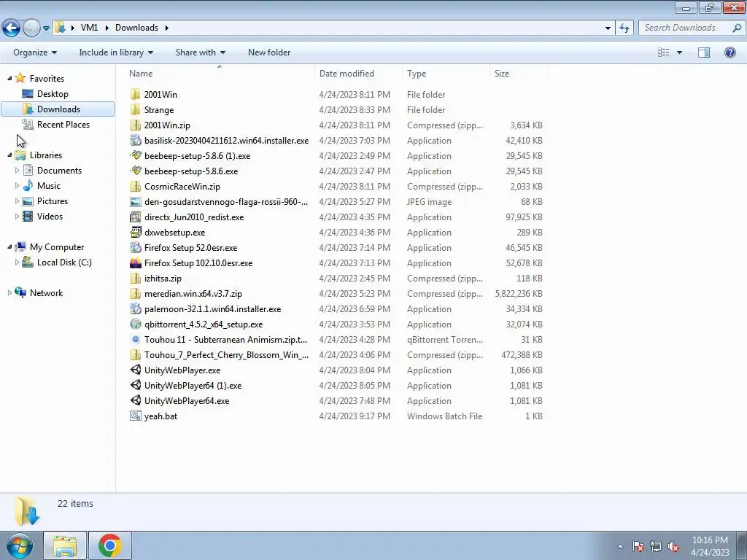The height and width of the screenshot is (560, 747).
Task: Select the den-gosudarstvennogo-flaga JPEG icon
Action: tap(135, 202)
